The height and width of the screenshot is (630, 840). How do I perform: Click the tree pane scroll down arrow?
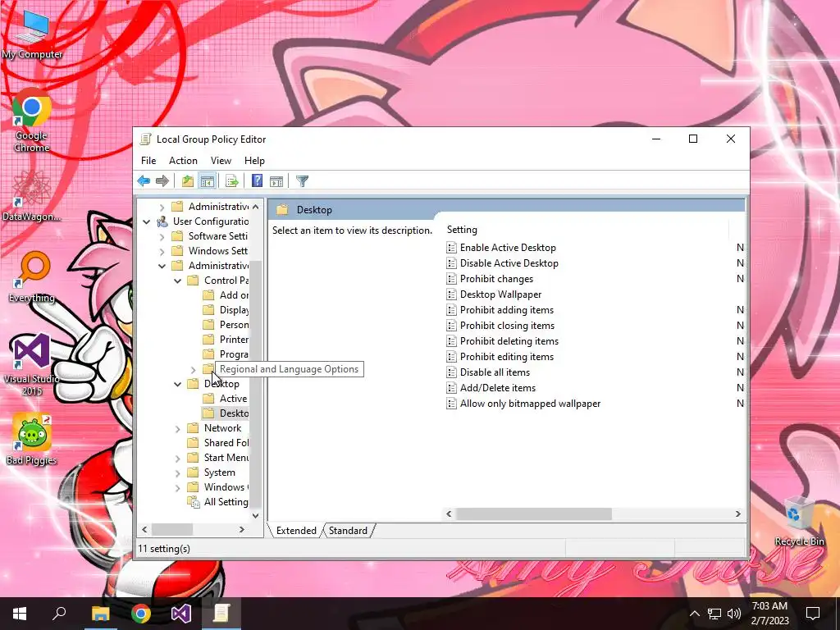(x=256, y=515)
